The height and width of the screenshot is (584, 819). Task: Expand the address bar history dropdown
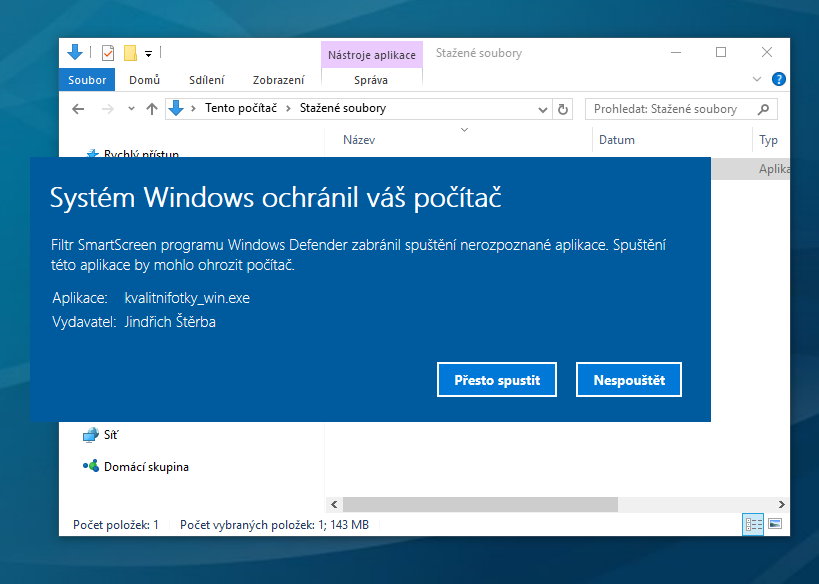tap(543, 109)
